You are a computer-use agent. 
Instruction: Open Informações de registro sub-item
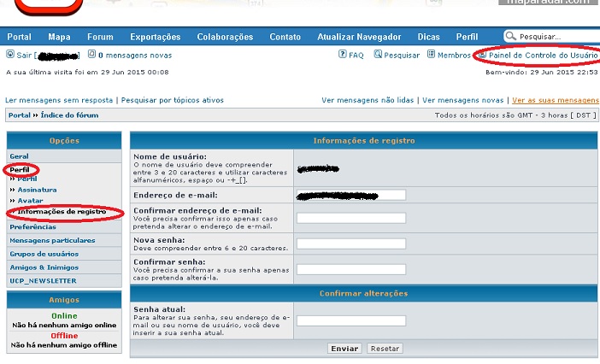[x=62, y=211]
